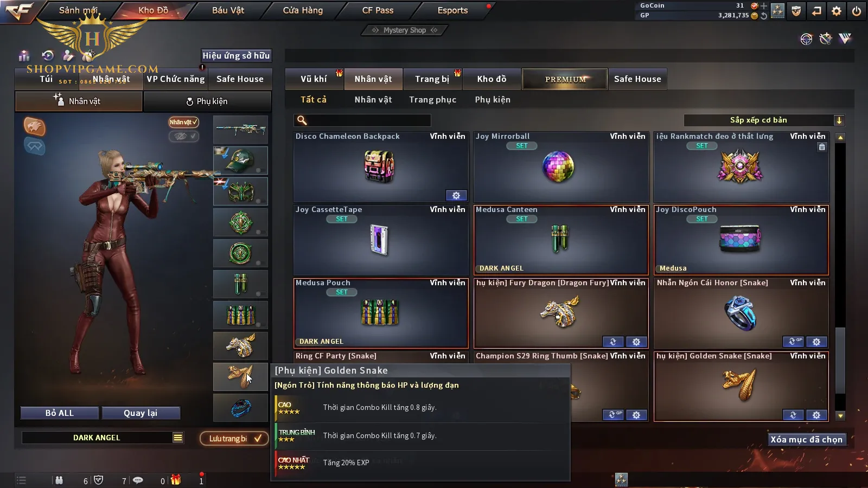Expand the Sắp xếp cơ bản dropdown
This screenshot has height=488, width=868.
[x=839, y=120]
